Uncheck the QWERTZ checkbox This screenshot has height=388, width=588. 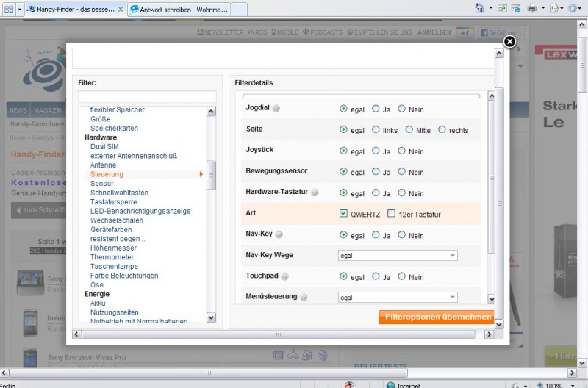[343, 214]
